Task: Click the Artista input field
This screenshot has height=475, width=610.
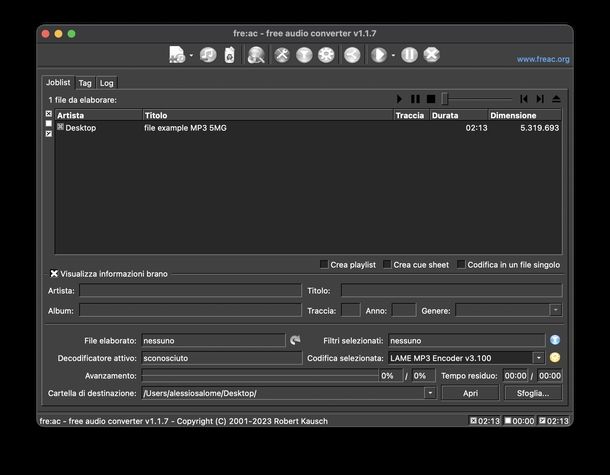Action: [x=190, y=290]
